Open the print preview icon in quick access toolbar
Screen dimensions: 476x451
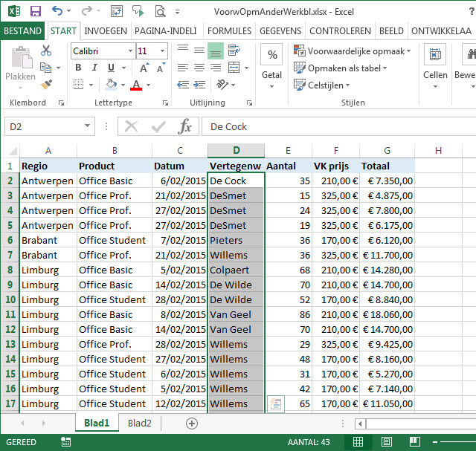click(x=161, y=12)
